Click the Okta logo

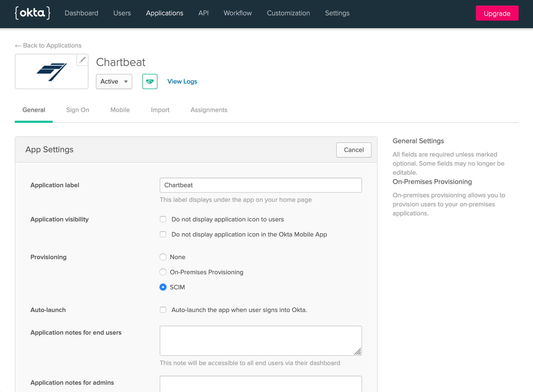[x=33, y=13]
